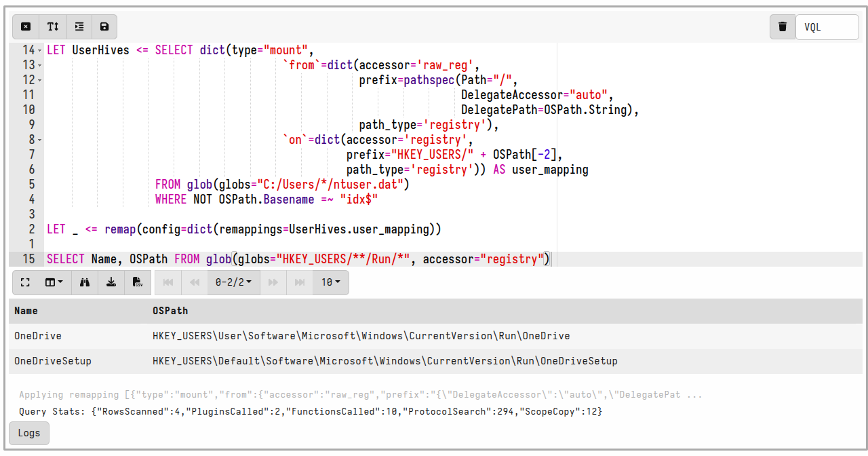
Task: Export table with CSV icon
Action: 138,282
